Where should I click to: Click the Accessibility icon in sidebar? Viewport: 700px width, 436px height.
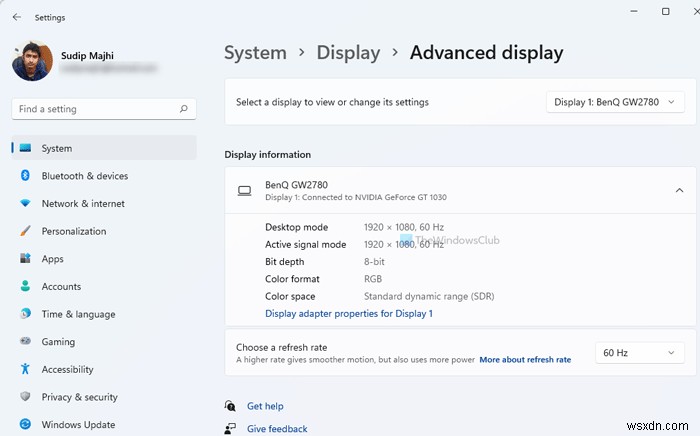(25, 370)
